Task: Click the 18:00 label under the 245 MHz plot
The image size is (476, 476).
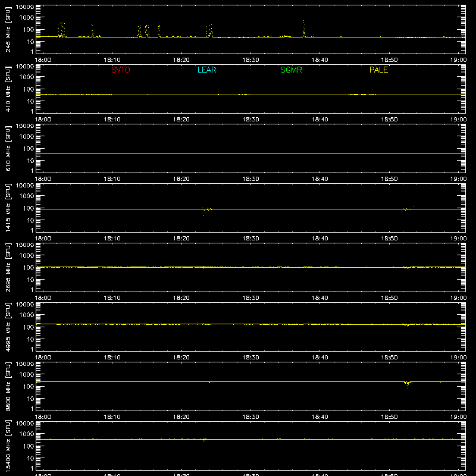Action: point(43,60)
